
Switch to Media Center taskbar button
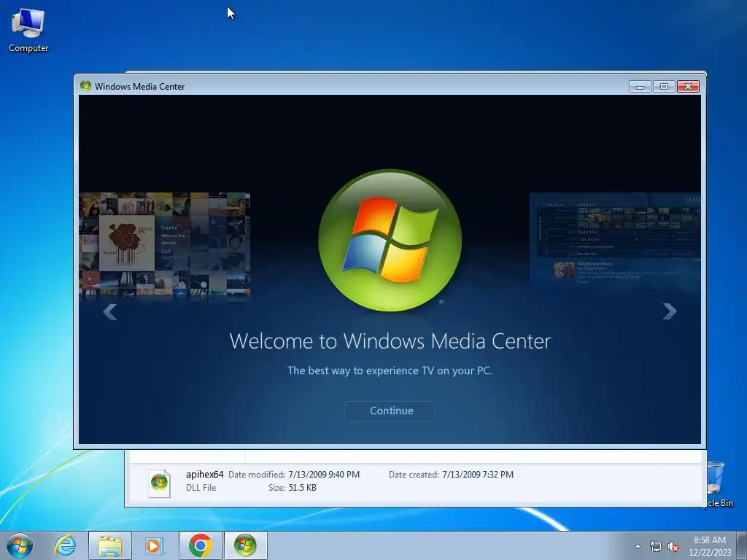tap(245, 545)
